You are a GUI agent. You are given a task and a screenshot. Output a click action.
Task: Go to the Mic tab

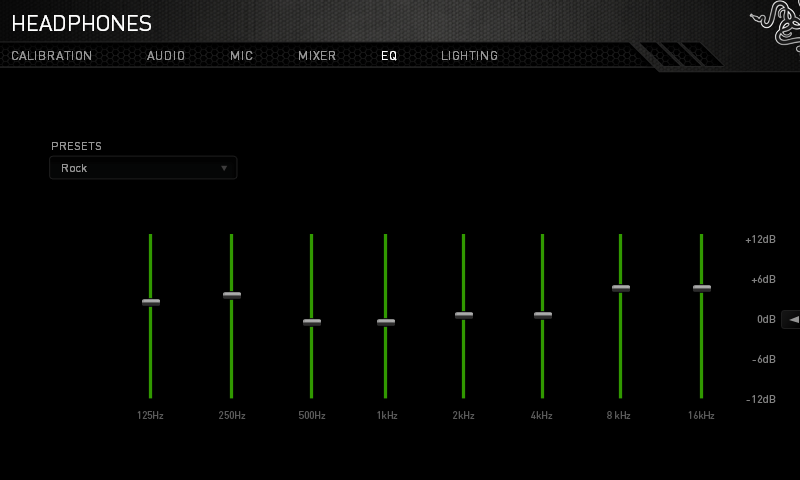pyautogui.click(x=241, y=56)
